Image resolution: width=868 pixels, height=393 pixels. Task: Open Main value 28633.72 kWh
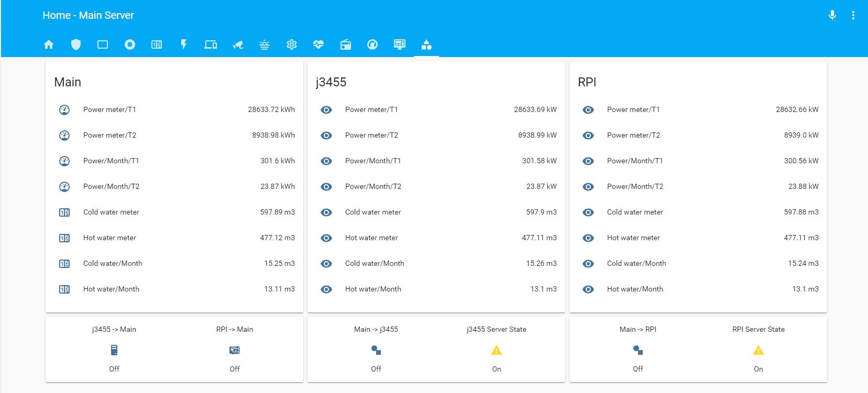tap(271, 109)
